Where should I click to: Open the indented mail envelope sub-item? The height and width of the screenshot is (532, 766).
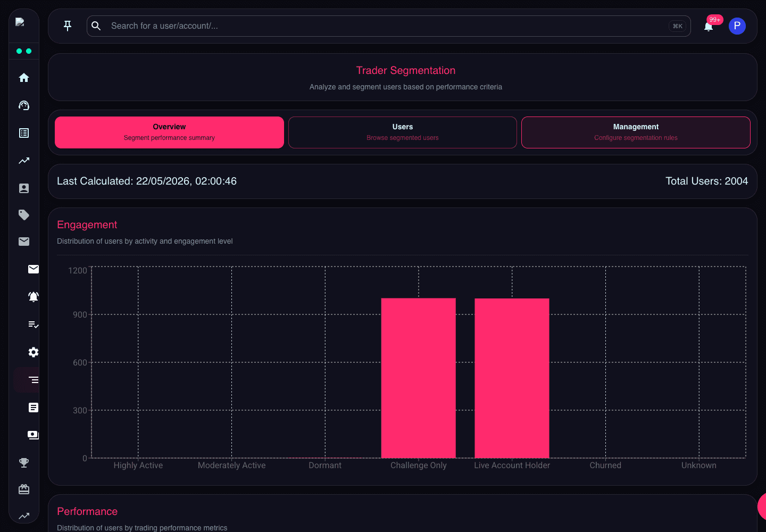pyautogui.click(x=34, y=269)
